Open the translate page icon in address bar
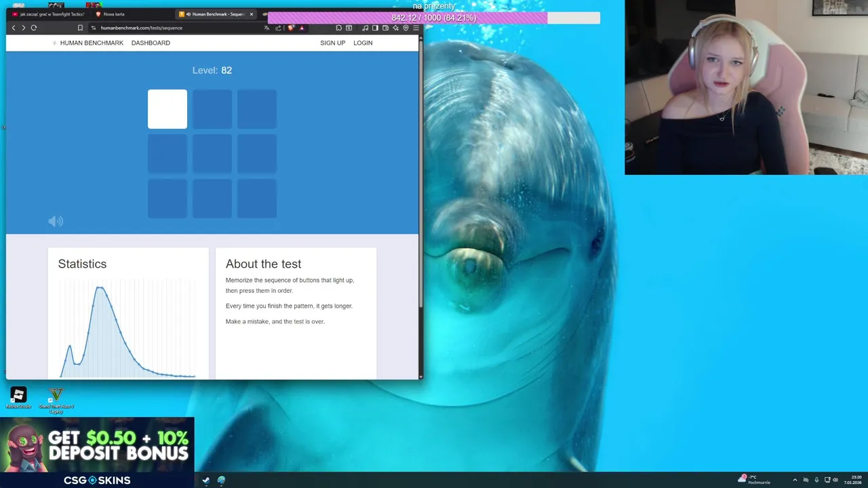 [x=267, y=28]
